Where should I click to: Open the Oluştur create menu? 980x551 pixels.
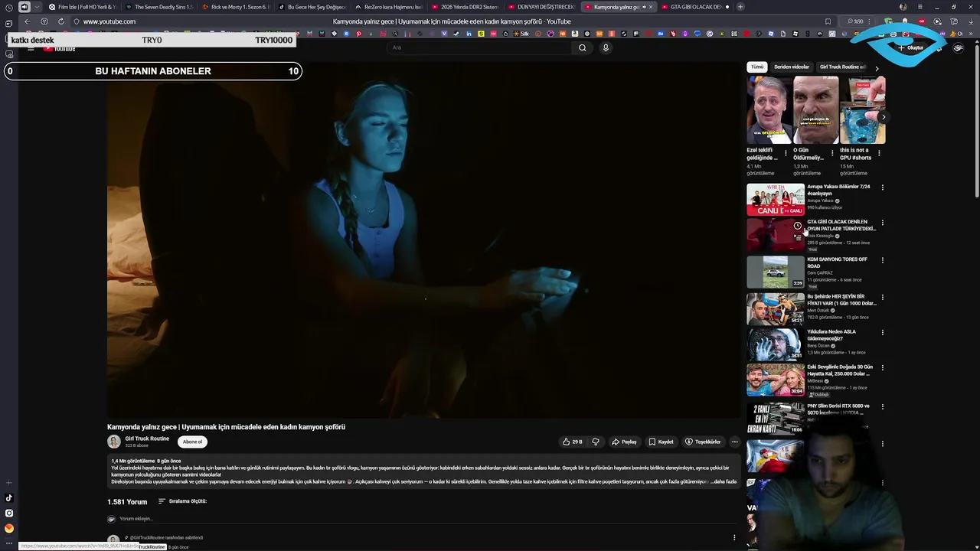pyautogui.click(x=911, y=47)
